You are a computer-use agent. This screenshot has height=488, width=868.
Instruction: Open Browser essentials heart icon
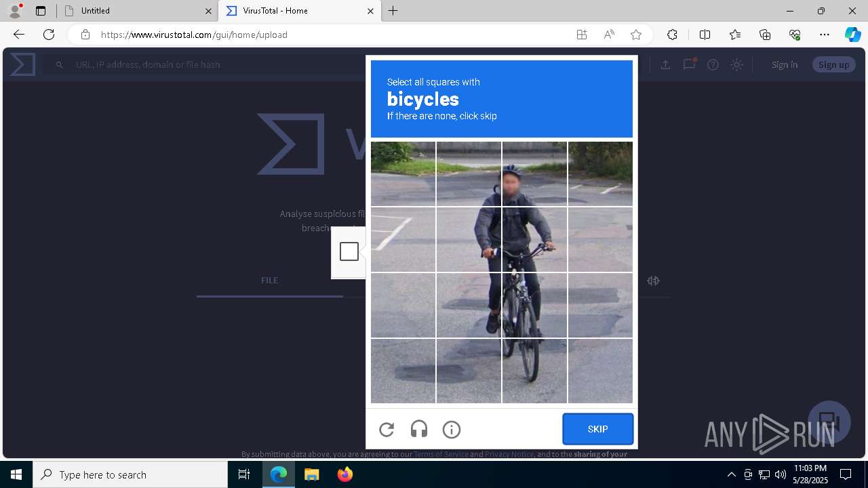(795, 35)
